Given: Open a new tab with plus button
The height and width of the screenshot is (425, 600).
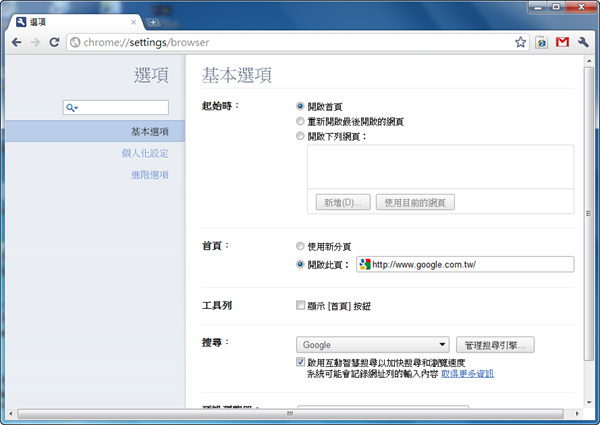Looking at the screenshot, I should pyautogui.click(x=153, y=23).
